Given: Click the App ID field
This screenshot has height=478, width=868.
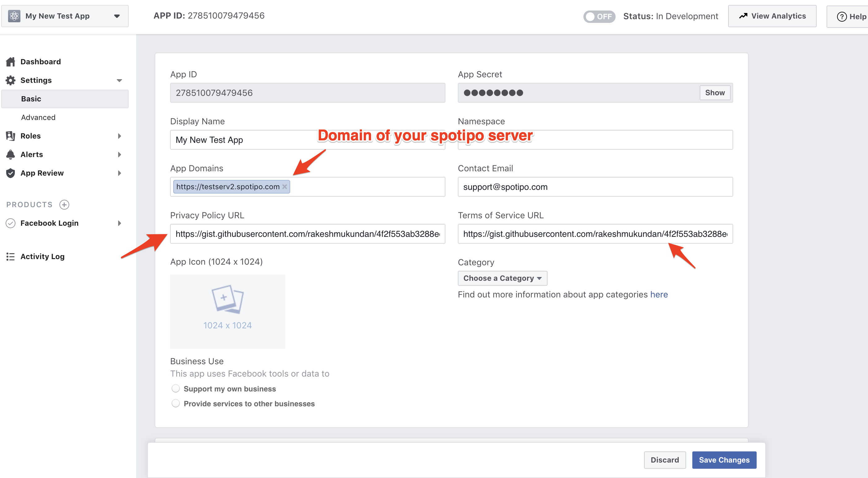Looking at the screenshot, I should click(x=307, y=93).
